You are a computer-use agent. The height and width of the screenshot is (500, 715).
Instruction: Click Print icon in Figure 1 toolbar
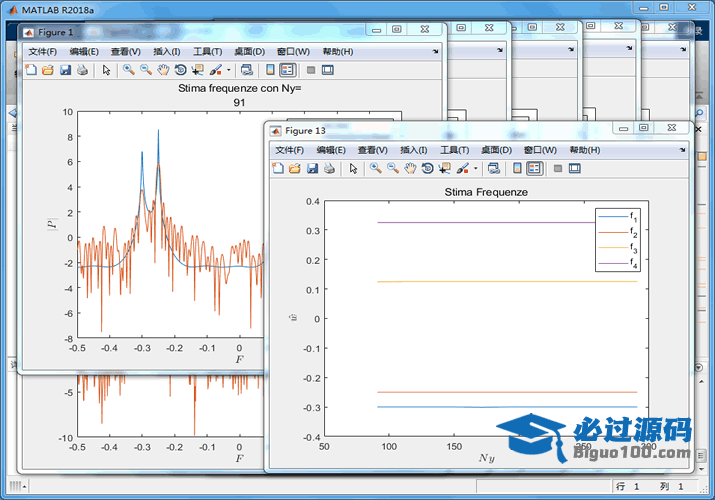click(x=82, y=70)
